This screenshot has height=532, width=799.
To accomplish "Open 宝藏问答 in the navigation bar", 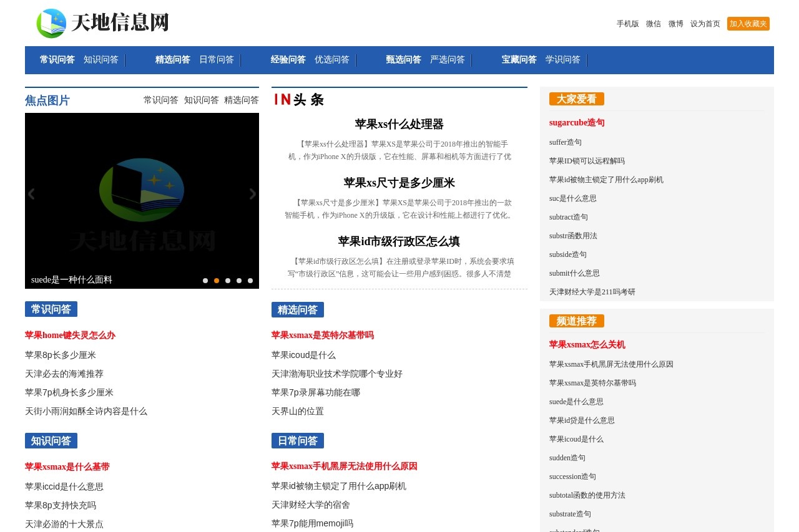I will pos(519,60).
